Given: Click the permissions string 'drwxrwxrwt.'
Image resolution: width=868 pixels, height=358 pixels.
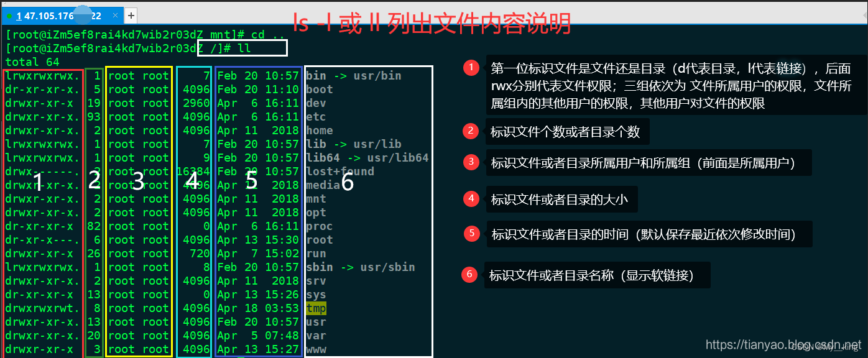Looking at the screenshot, I should [x=42, y=308].
